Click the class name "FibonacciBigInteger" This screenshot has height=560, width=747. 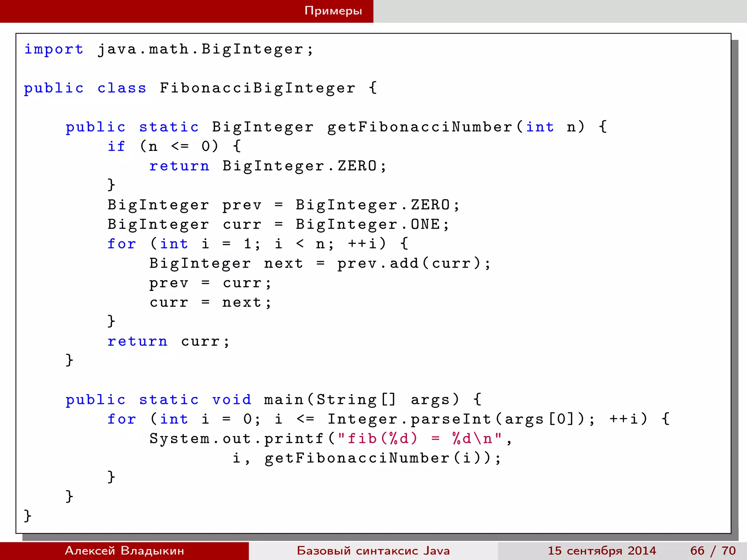[258, 88]
